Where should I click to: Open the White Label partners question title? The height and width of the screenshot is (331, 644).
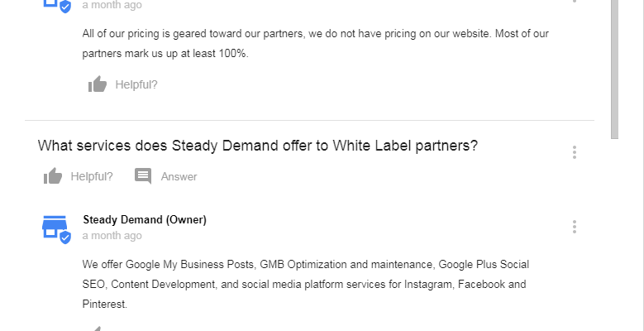tap(258, 146)
